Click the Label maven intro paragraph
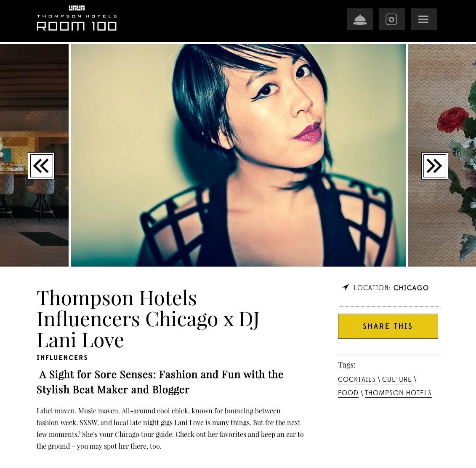Image resolution: width=476 pixels, height=468 pixels. click(x=170, y=428)
